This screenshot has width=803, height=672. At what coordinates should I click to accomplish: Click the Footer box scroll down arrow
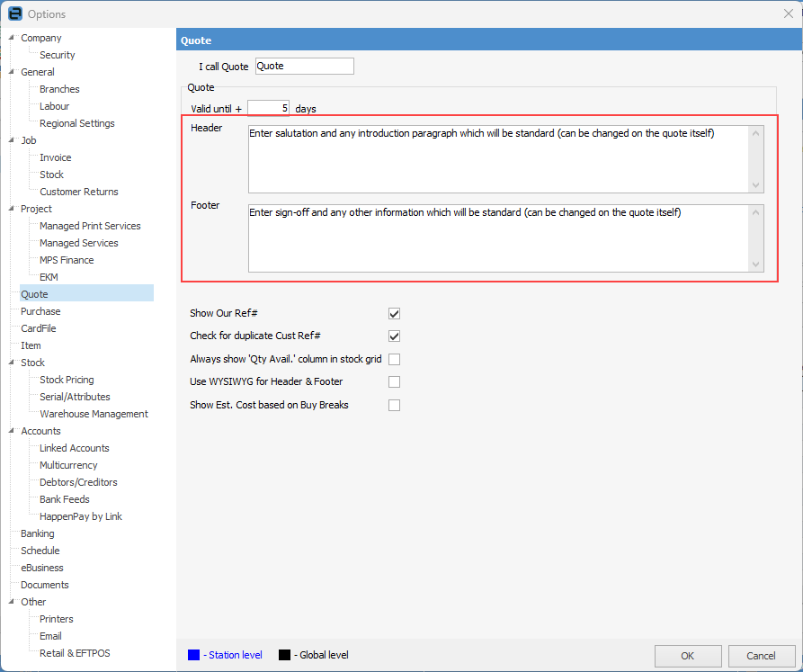tap(755, 264)
